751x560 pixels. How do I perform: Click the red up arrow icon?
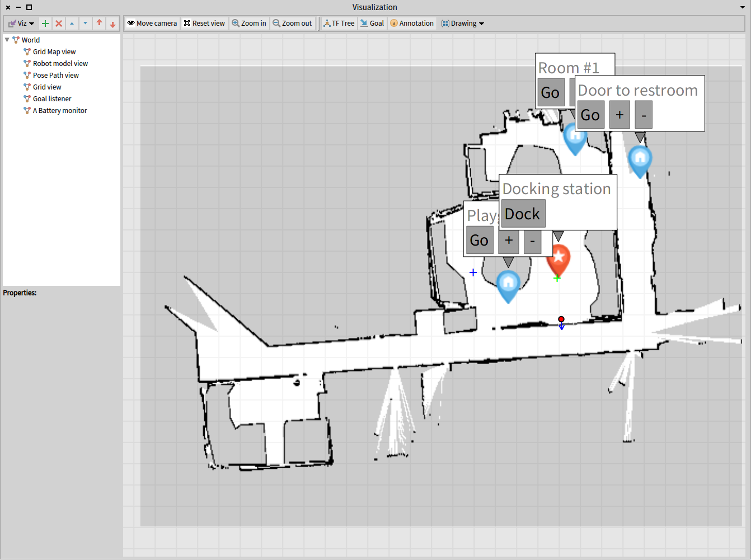pyautogui.click(x=99, y=23)
